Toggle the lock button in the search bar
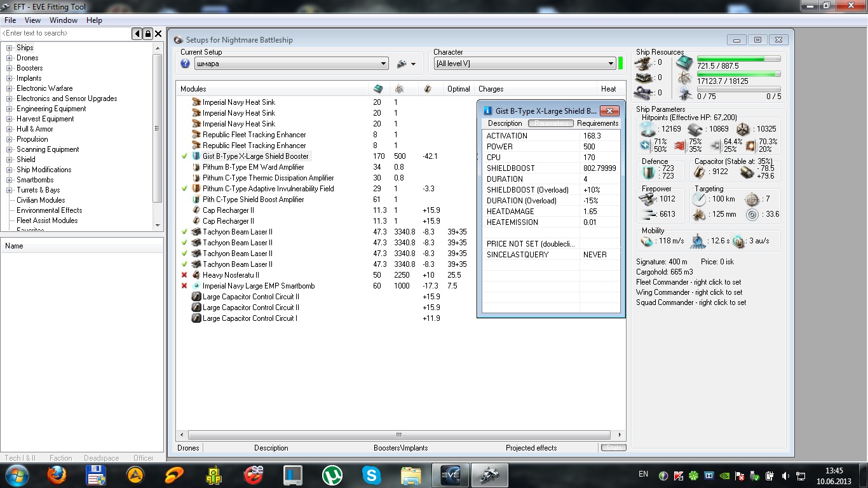Viewport: 868px width, 488px height. click(x=147, y=34)
